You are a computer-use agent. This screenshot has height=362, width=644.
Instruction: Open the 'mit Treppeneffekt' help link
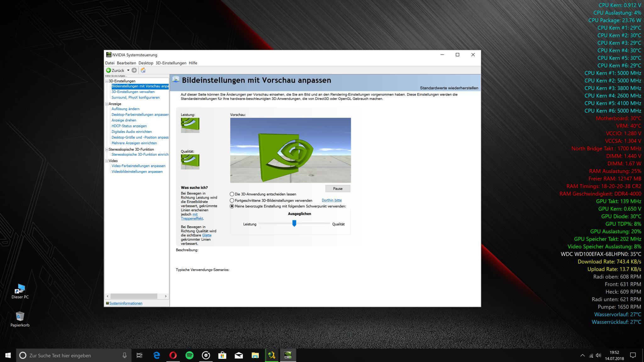(192, 217)
